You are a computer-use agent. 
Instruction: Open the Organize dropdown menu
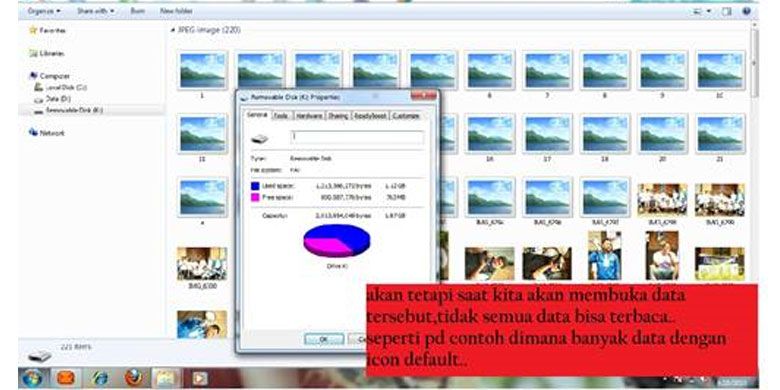click(x=44, y=10)
